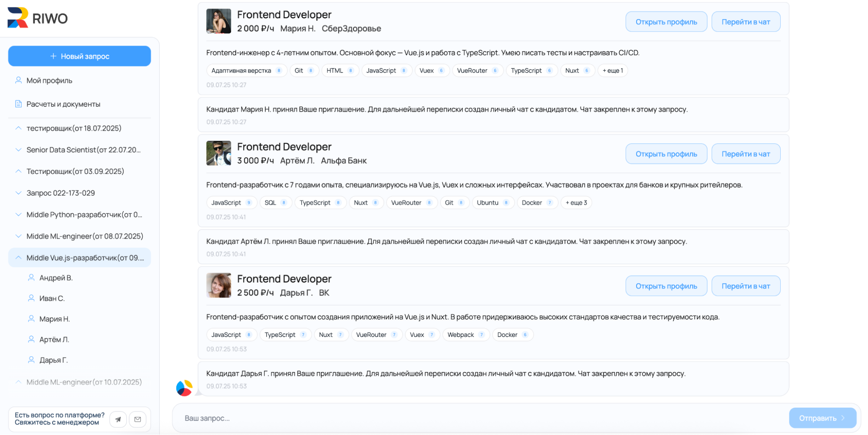
Task: Click the user icon next to Дарья Г.
Action: click(31, 360)
